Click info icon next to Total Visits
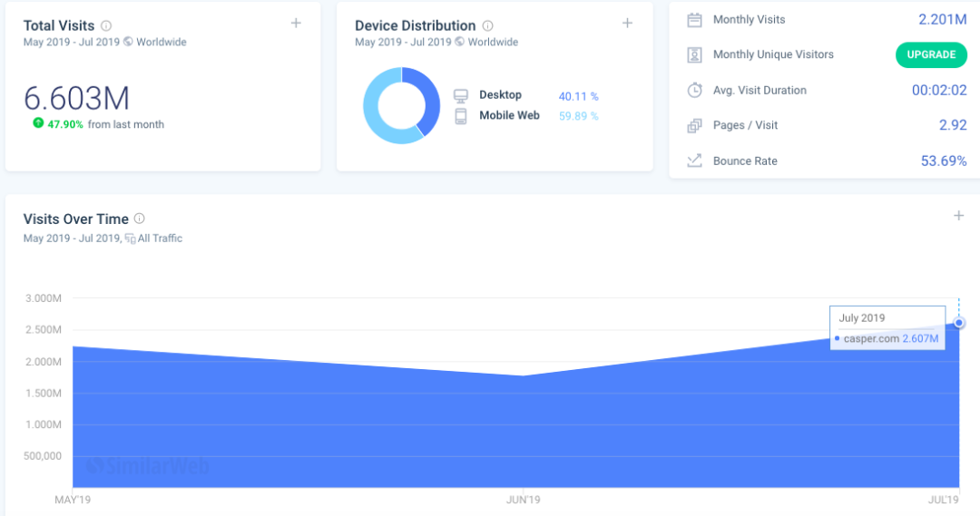The image size is (980, 516). pyautogui.click(x=106, y=25)
